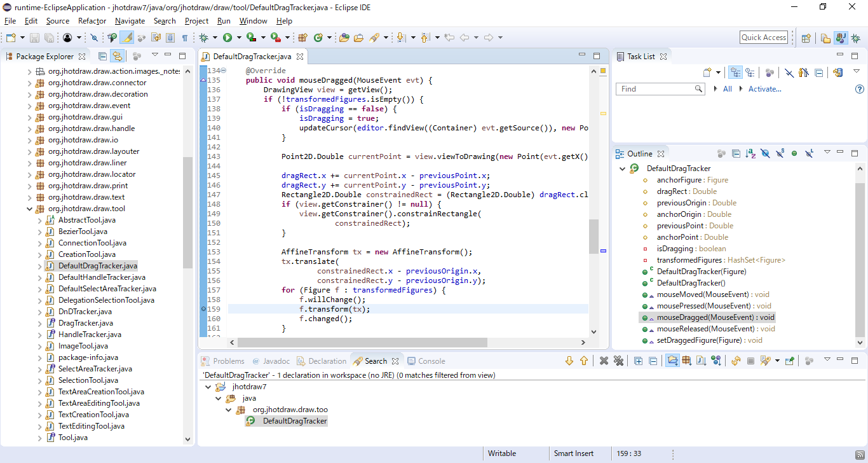
Task: Click the Find field in Task List
Action: pyautogui.click(x=660, y=89)
